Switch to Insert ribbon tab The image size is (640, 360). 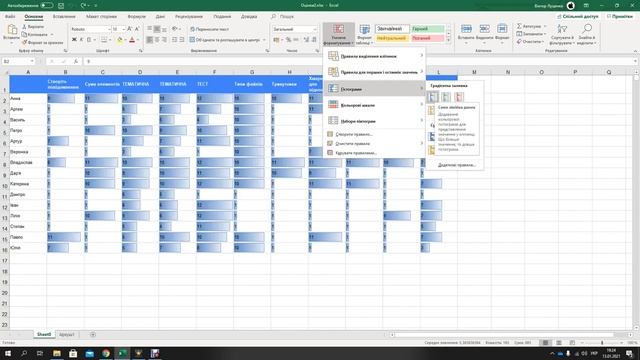pyautogui.click(x=64, y=16)
